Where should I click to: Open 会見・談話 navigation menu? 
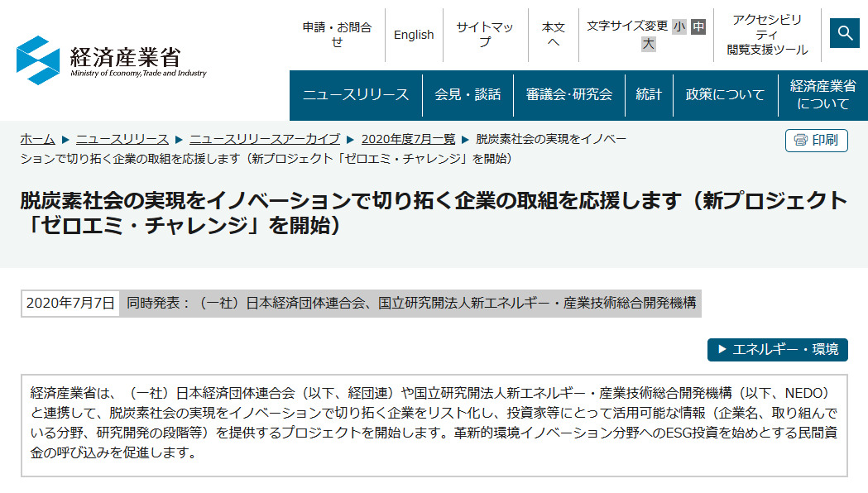pyautogui.click(x=468, y=95)
